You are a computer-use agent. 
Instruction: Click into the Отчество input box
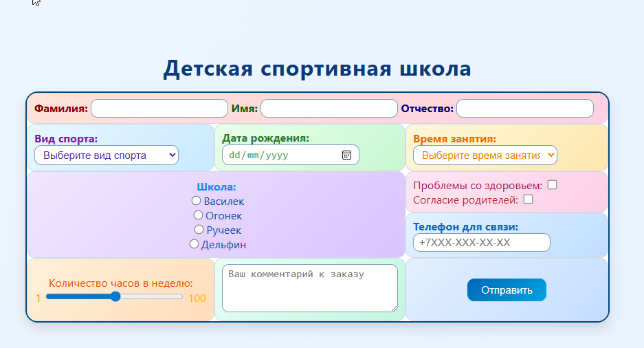(525, 109)
